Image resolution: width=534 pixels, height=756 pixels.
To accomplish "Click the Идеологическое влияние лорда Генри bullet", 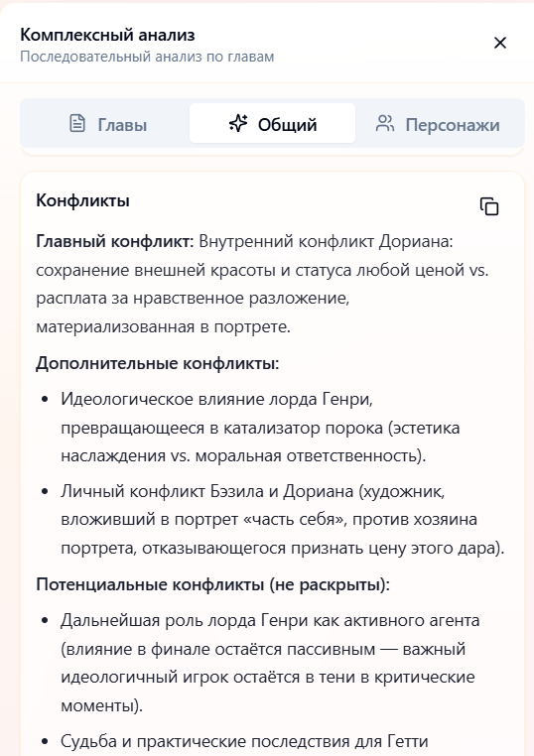I will tap(260, 428).
